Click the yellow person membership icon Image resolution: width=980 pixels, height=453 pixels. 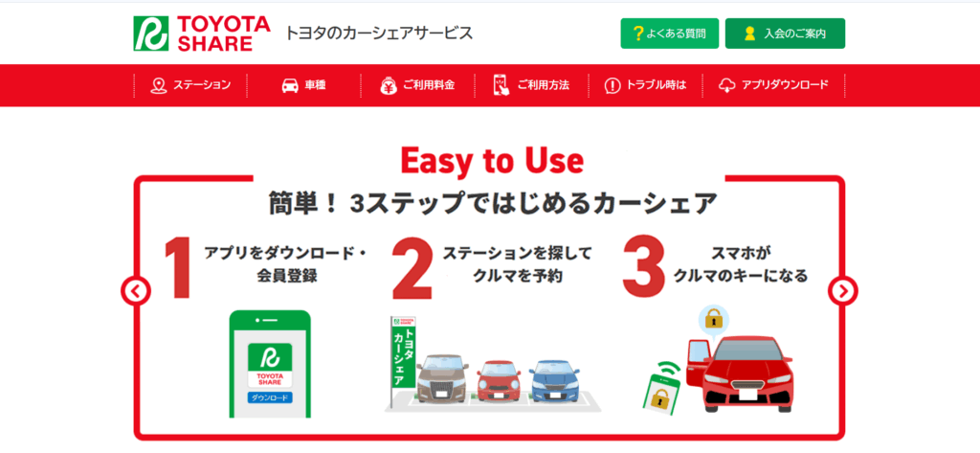(x=750, y=34)
